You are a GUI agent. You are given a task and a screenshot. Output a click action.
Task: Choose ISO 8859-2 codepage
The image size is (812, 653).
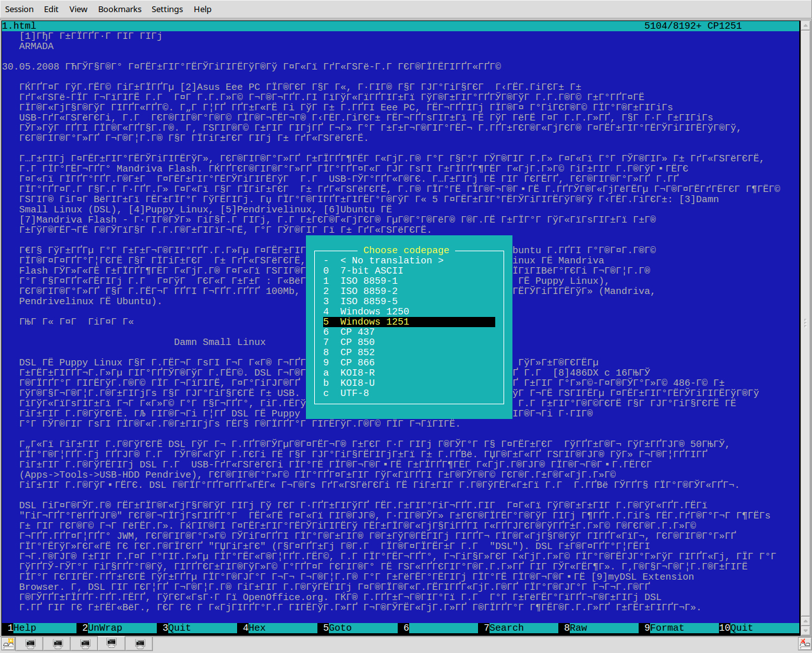click(x=409, y=291)
